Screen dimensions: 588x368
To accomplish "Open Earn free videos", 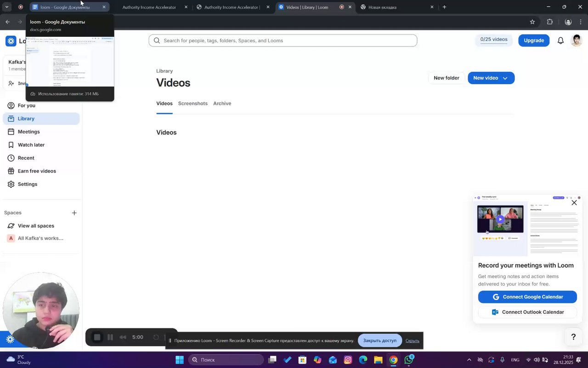I will (x=41, y=171).
